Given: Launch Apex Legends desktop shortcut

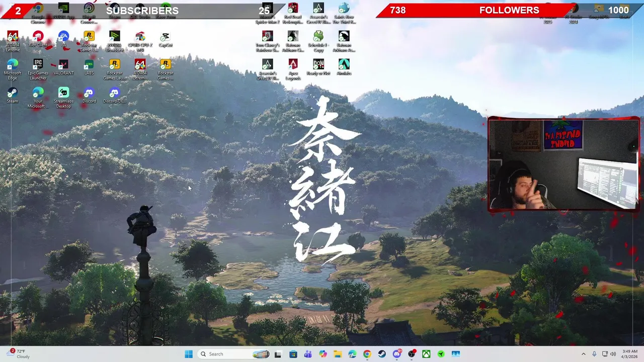Looking at the screenshot, I should (293, 69).
